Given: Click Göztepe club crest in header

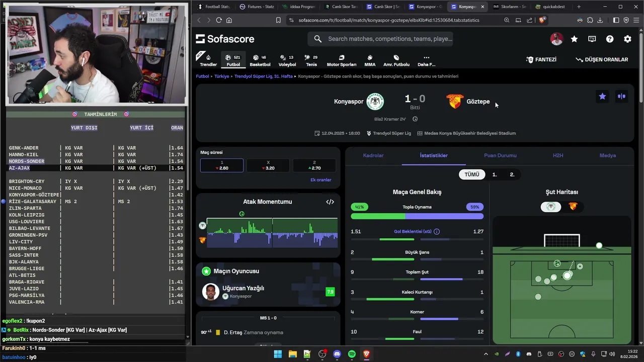Looking at the screenshot, I should click(455, 102).
